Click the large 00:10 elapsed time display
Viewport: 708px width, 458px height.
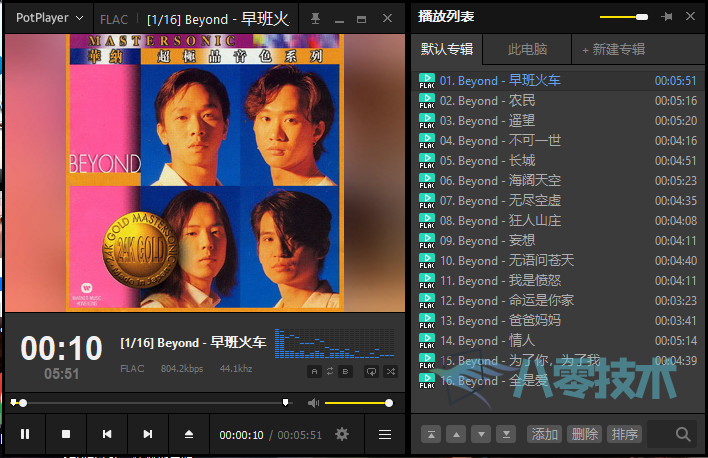pyautogui.click(x=61, y=349)
